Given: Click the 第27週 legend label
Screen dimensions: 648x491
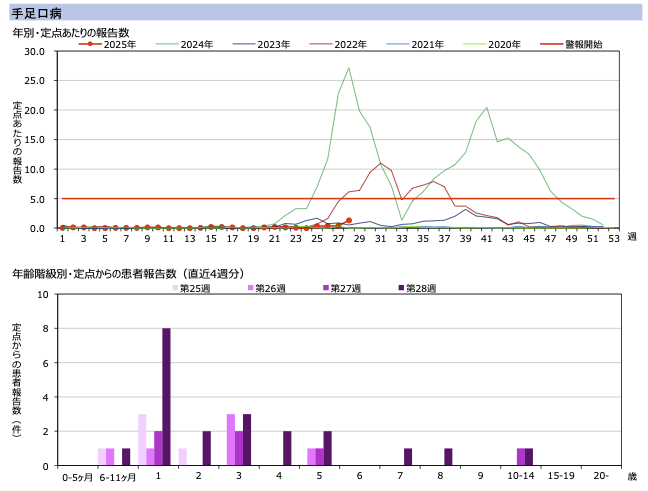Looking at the screenshot, I should 345,288.
